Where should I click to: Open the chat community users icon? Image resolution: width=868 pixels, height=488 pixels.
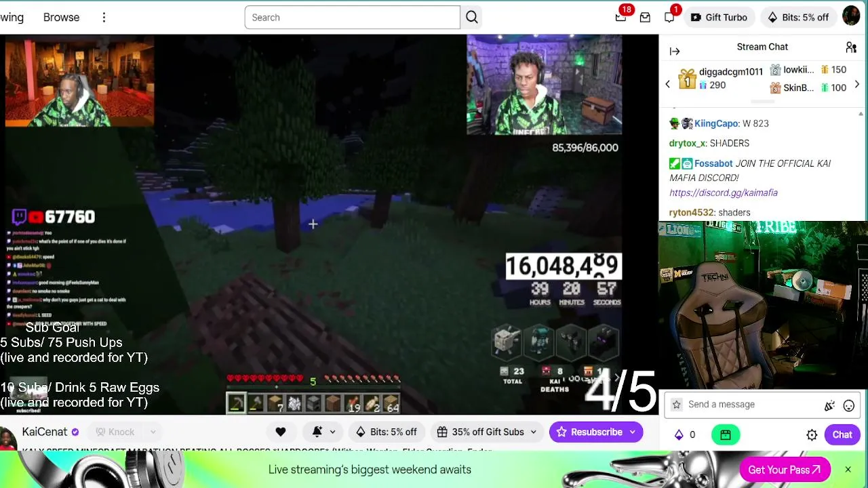click(x=851, y=47)
